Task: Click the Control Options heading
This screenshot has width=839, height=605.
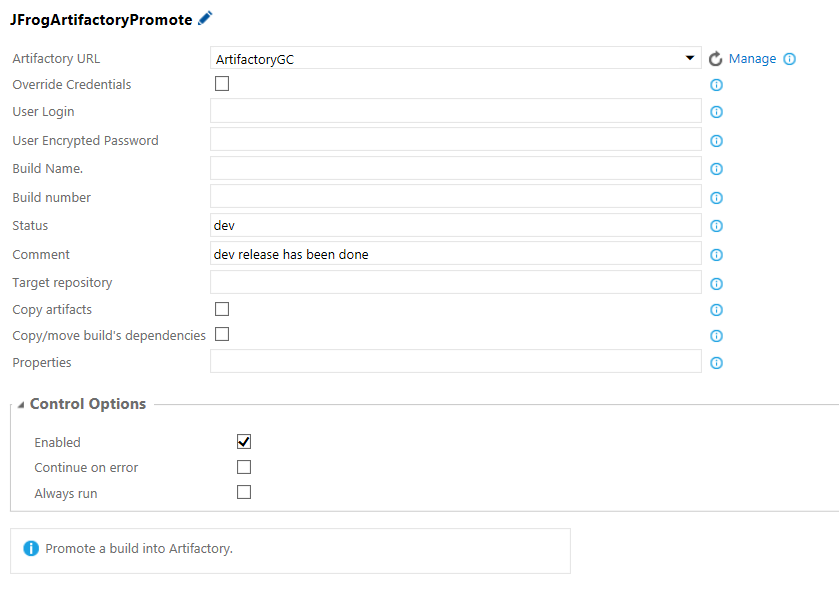Action: (x=88, y=404)
